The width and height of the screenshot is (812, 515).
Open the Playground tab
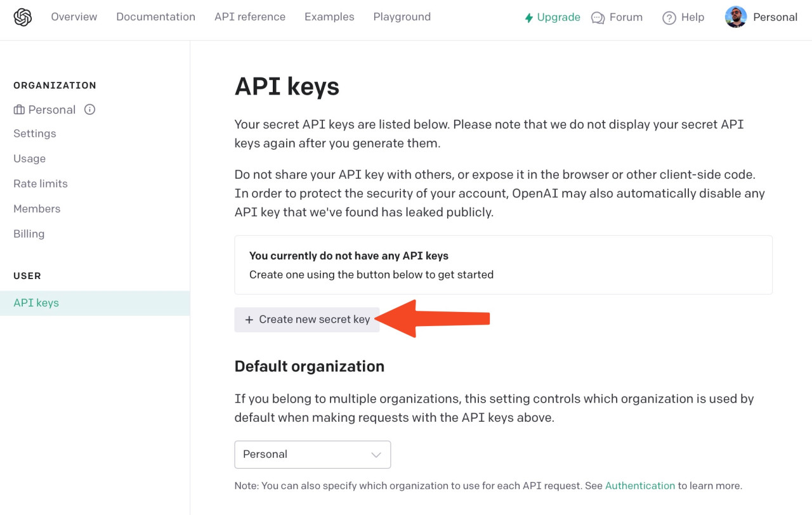[402, 17]
